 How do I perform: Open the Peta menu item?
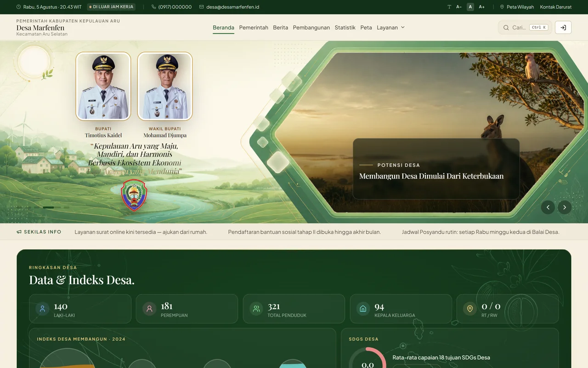pyautogui.click(x=366, y=28)
